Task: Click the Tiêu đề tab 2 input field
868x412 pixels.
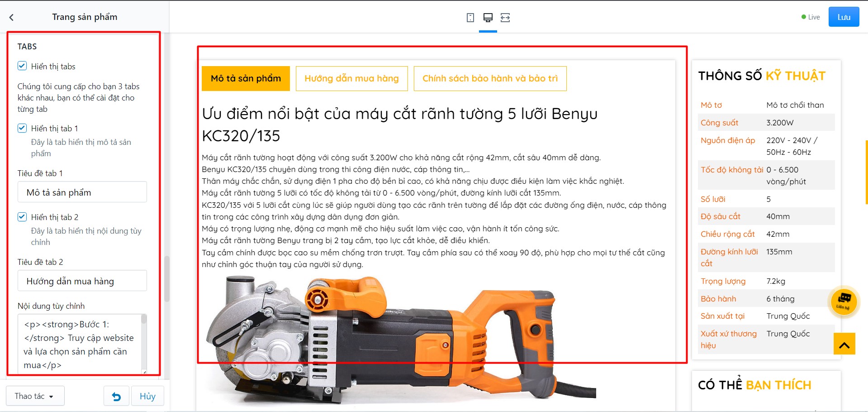Action: click(x=82, y=281)
